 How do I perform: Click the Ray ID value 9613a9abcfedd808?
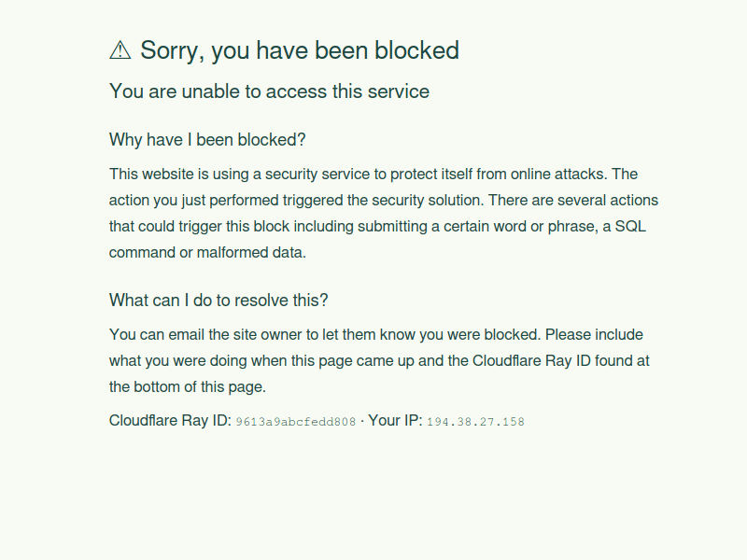pos(295,422)
